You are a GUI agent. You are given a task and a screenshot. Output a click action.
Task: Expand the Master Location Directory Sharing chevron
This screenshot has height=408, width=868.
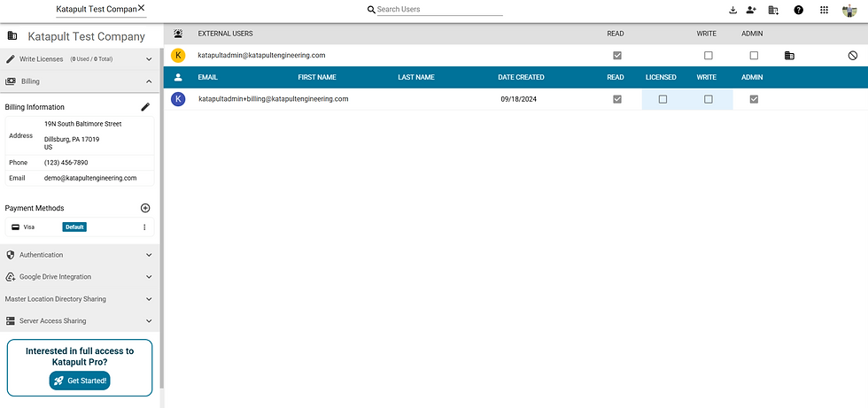coord(149,298)
